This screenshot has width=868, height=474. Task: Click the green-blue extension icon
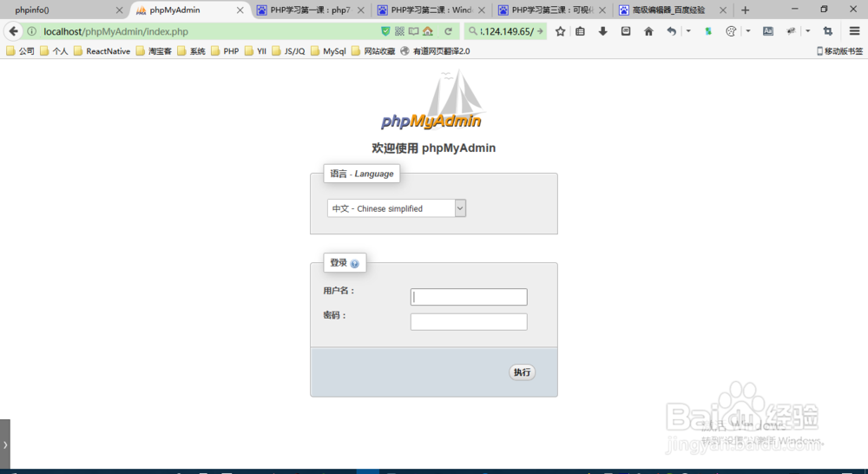pos(708,31)
